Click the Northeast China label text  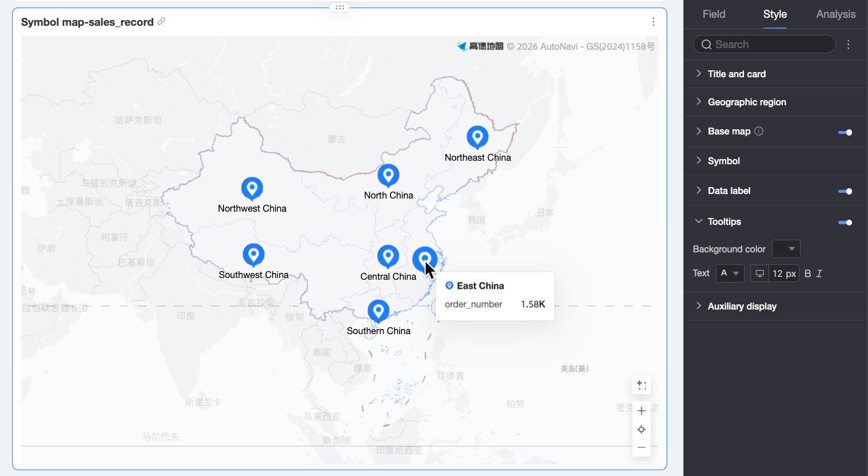[x=478, y=157]
